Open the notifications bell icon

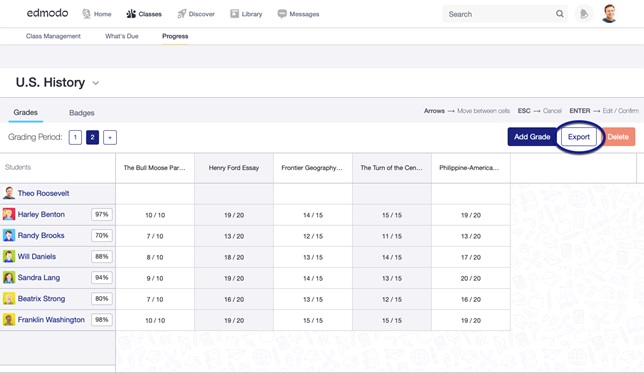click(584, 14)
